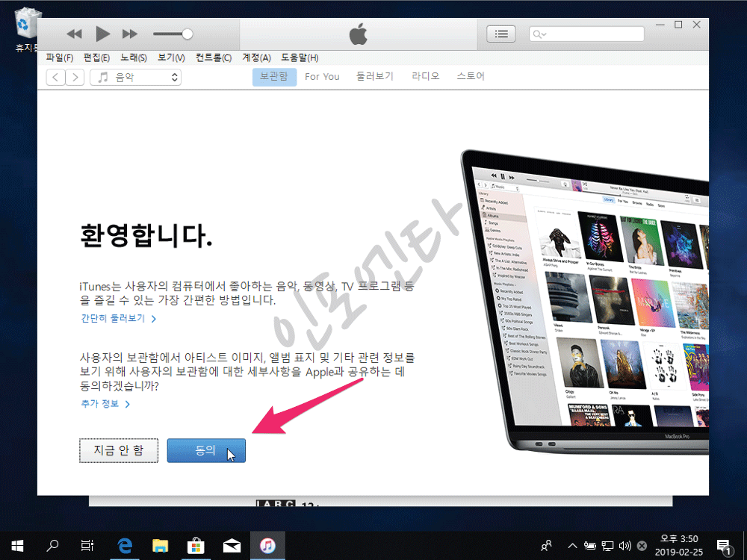747x560 pixels.
Task: Expand the 음악 media type dropdown
Action: click(136, 77)
